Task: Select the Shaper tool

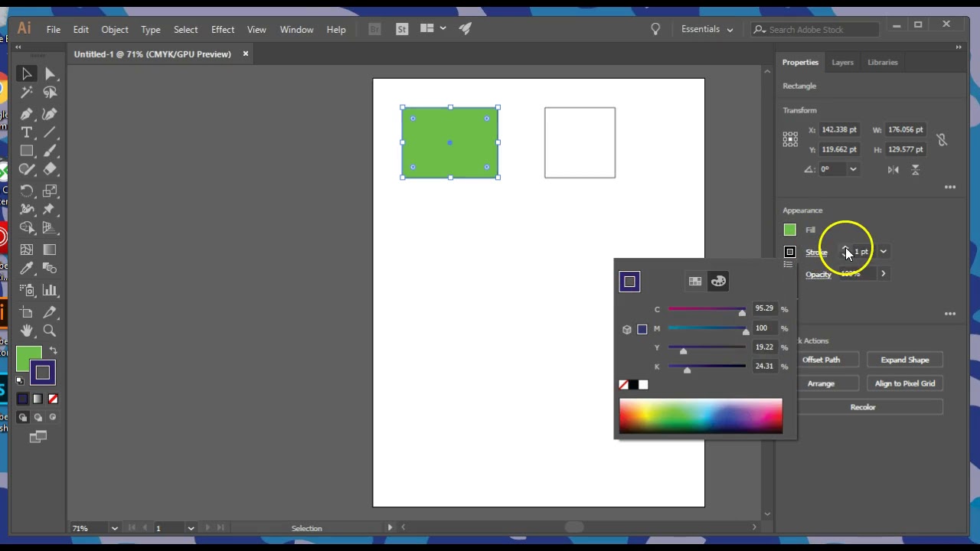Action: pos(27,169)
